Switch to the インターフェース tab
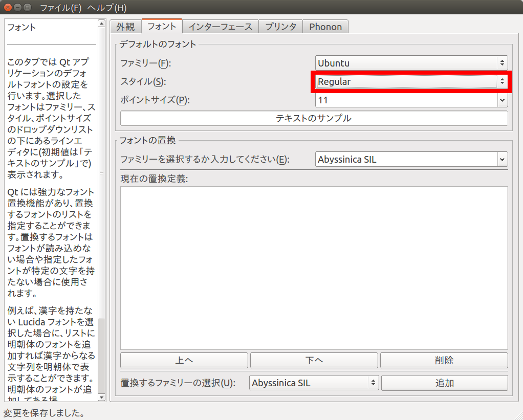This screenshot has width=523, height=420. coord(221,26)
